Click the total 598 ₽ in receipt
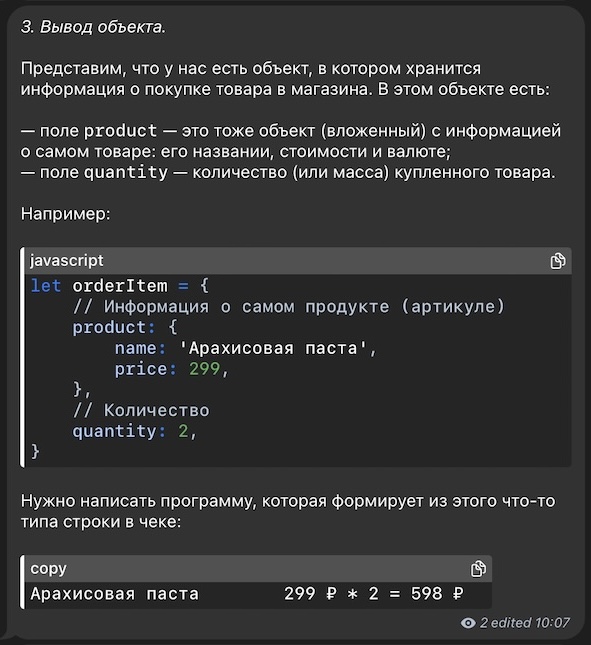 (437, 594)
